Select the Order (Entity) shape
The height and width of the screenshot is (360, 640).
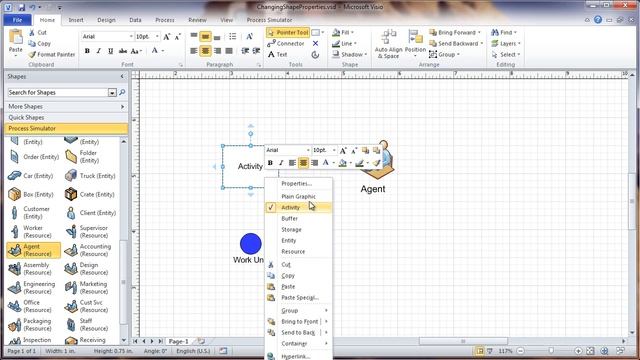click(34, 157)
